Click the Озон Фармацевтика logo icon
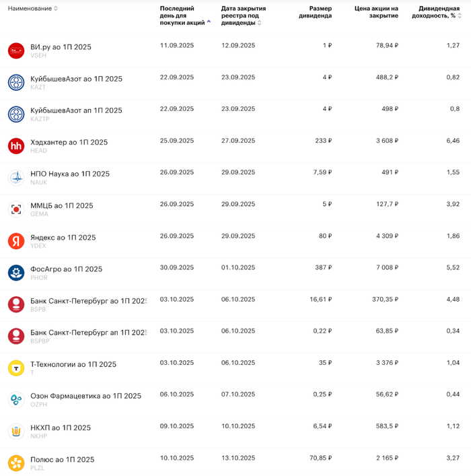The width and height of the screenshot is (471, 476). pyautogui.click(x=16, y=399)
